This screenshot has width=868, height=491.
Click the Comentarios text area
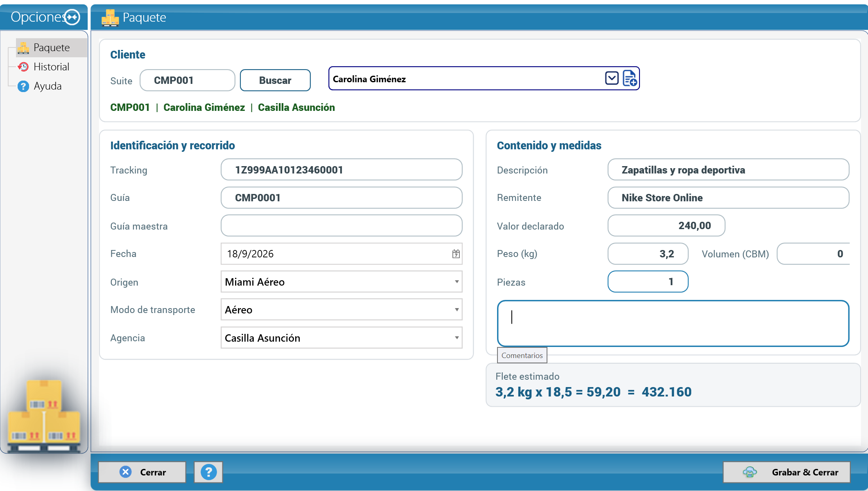(x=673, y=324)
